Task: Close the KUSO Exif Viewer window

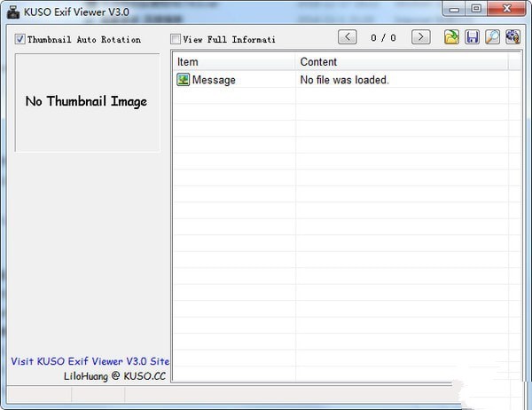Action: tap(506, 9)
